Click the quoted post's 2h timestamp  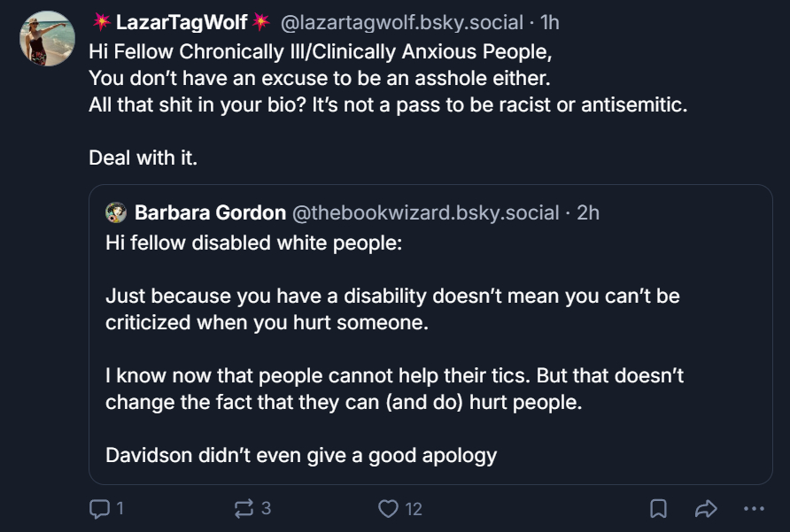[588, 212]
